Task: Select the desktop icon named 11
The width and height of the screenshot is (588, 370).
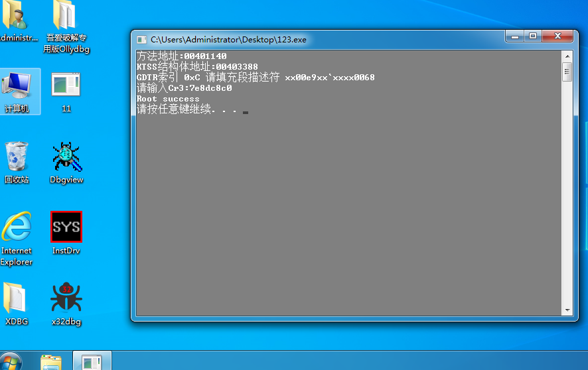Action: (66, 92)
